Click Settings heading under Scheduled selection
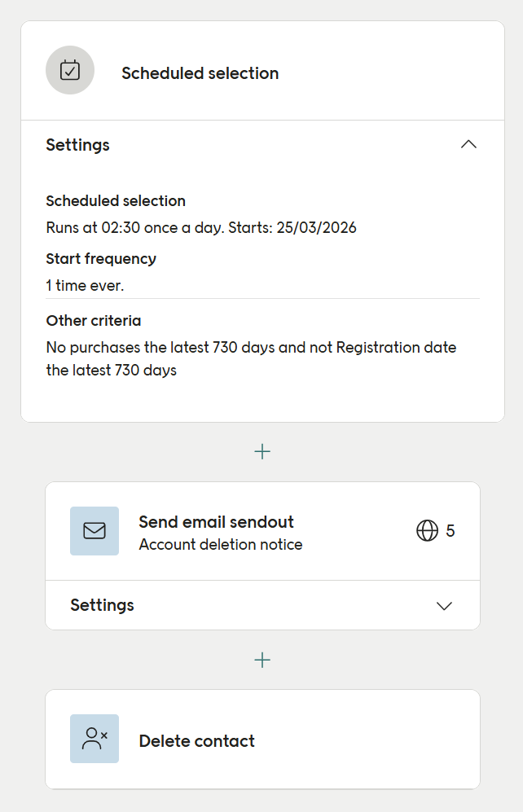This screenshot has width=523, height=812. [x=77, y=145]
